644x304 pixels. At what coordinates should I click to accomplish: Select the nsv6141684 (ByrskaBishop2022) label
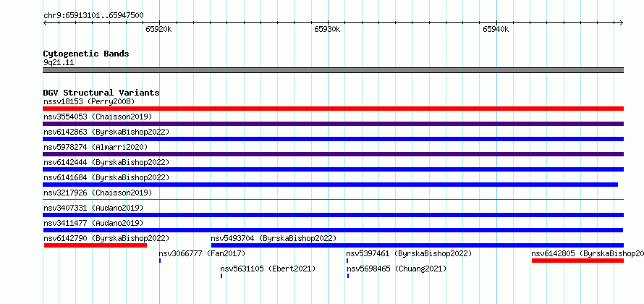106,177
